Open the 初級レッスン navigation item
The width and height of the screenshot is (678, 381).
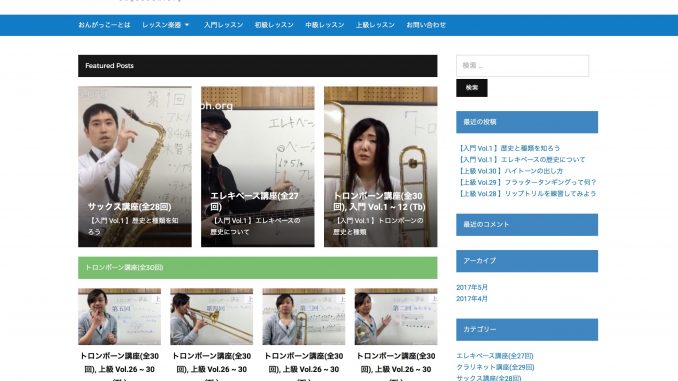(274, 25)
